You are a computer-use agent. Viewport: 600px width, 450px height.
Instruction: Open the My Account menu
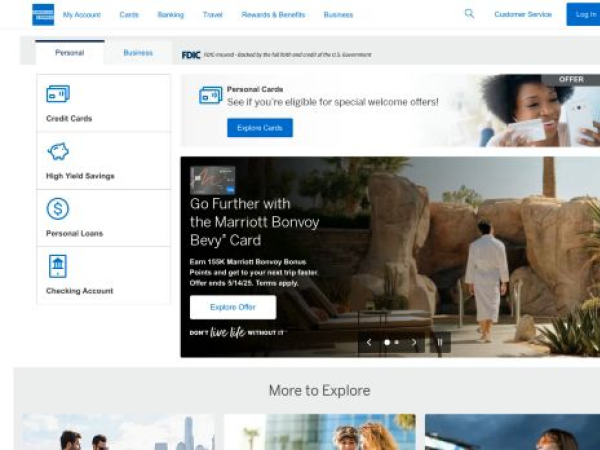82,15
